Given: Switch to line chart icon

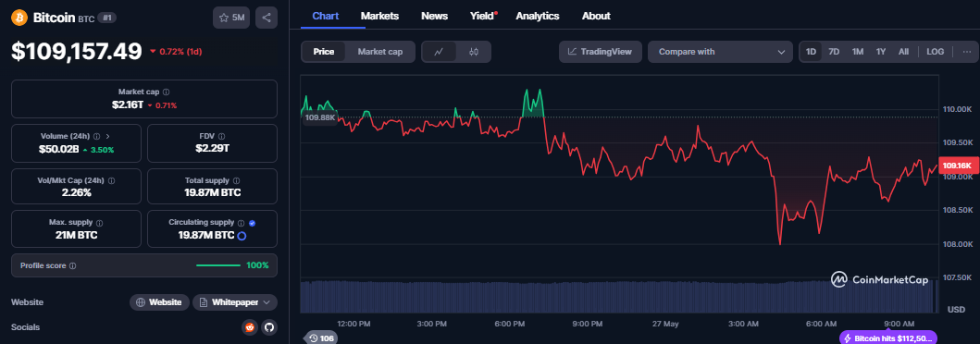Looking at the screenshot, I should [x=439, y=52].
